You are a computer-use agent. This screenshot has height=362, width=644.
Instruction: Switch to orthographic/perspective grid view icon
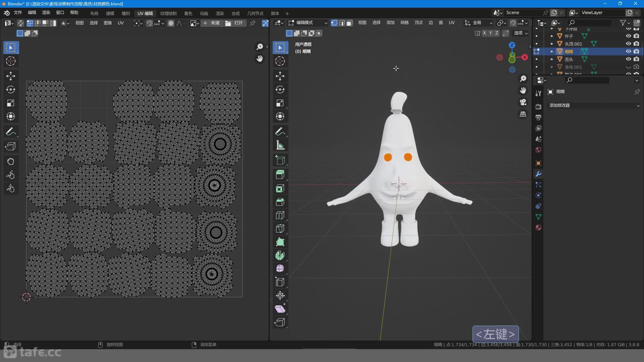point(523,114)
